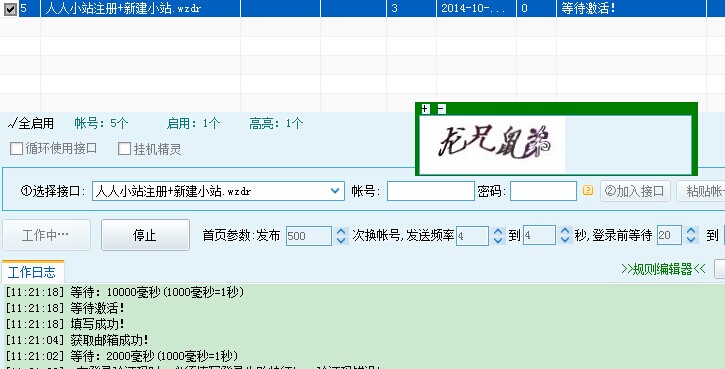Click the 高亮: 1个 counter text
This screenshot has height=369, width=725.
click(x=276, y=123)
